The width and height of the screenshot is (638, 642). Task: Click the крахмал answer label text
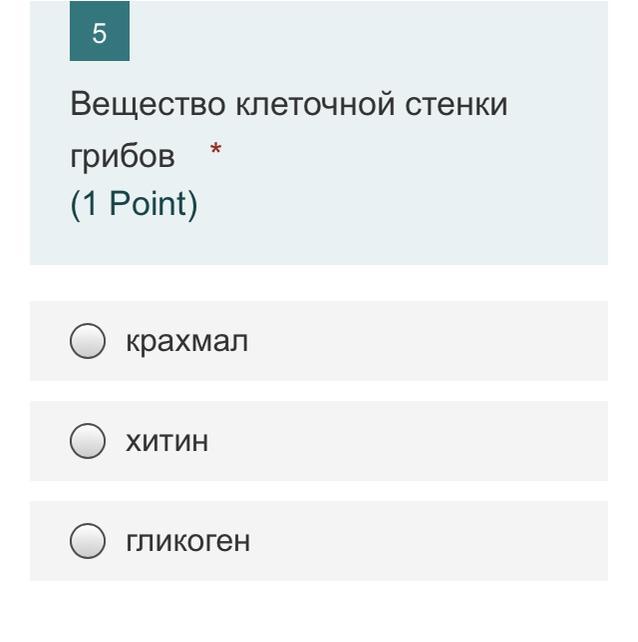187,341
